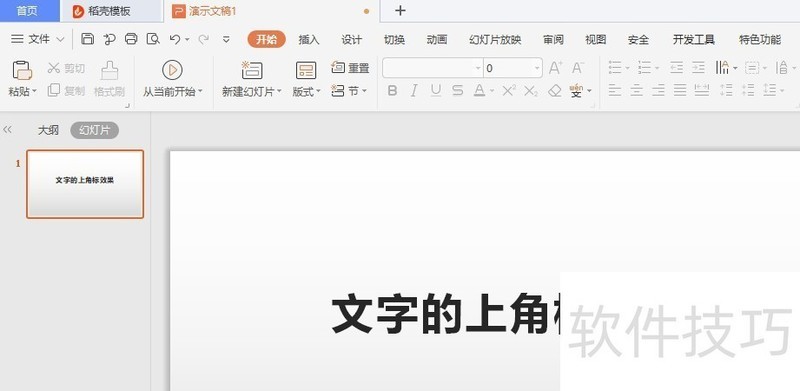Select the Format Painter (格式刷) tool
This screenshot has height=391, width=800.
point(109,79)
